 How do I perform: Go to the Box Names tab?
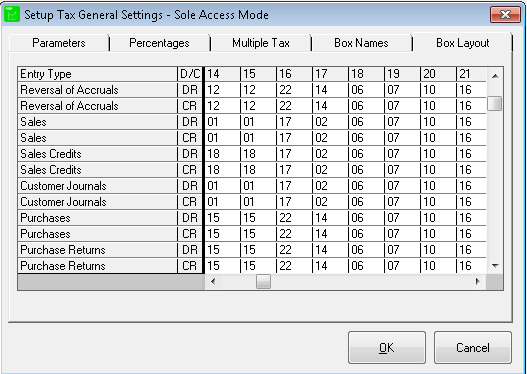click(x=361, y=43)
